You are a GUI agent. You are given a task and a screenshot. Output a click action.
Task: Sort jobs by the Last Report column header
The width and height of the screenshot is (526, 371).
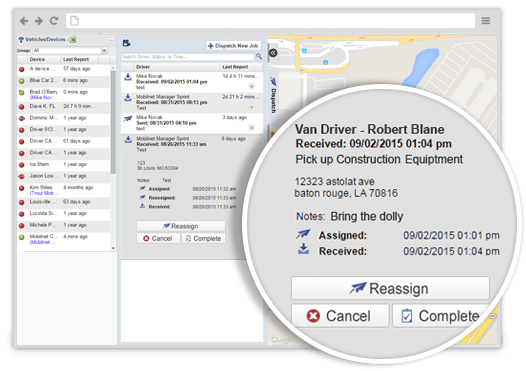click(x=242, y=67)
